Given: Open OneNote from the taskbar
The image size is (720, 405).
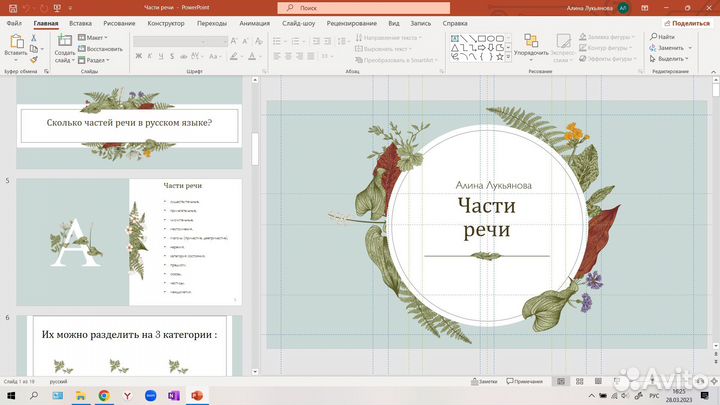Looking at the screenshot, I should click(174, 395).
